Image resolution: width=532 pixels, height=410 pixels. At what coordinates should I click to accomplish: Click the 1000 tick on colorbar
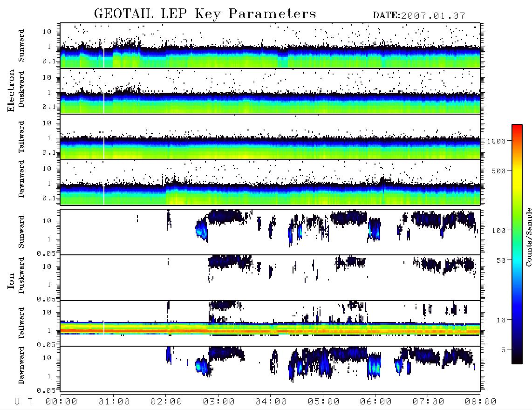tap(496, 141)
